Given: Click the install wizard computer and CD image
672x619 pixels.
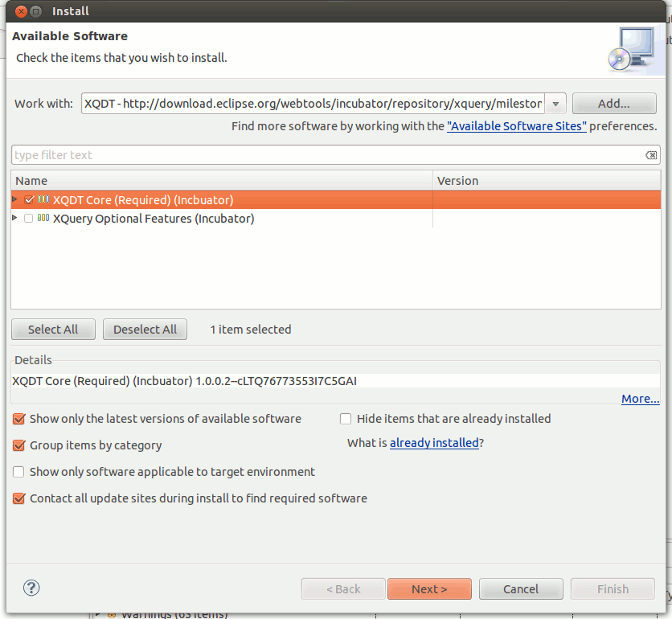Looking at the screenshot, I should tap(631, 49).
